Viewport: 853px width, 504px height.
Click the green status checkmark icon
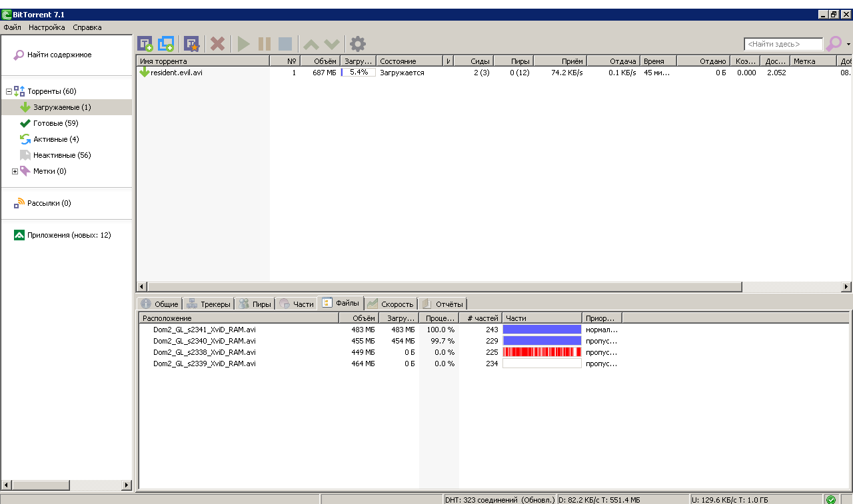831,499
